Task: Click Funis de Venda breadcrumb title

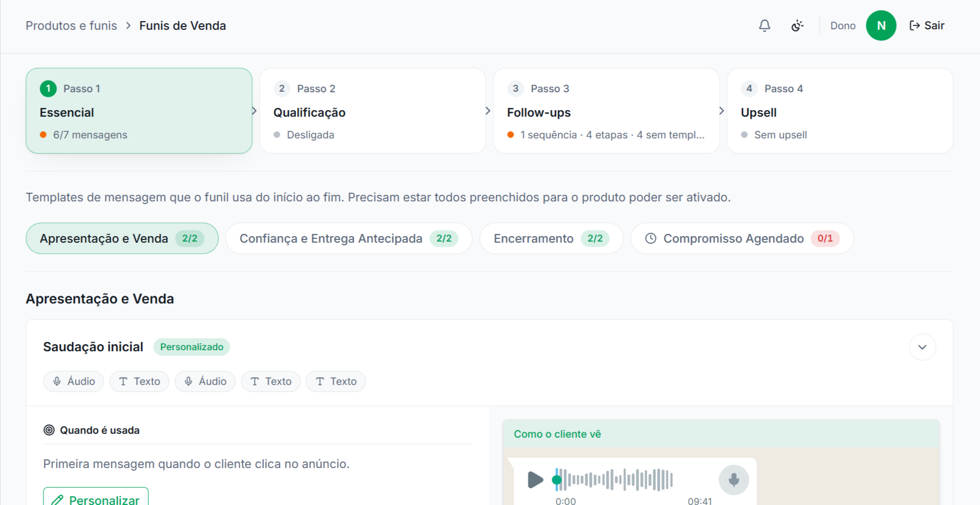Action: 183,26
